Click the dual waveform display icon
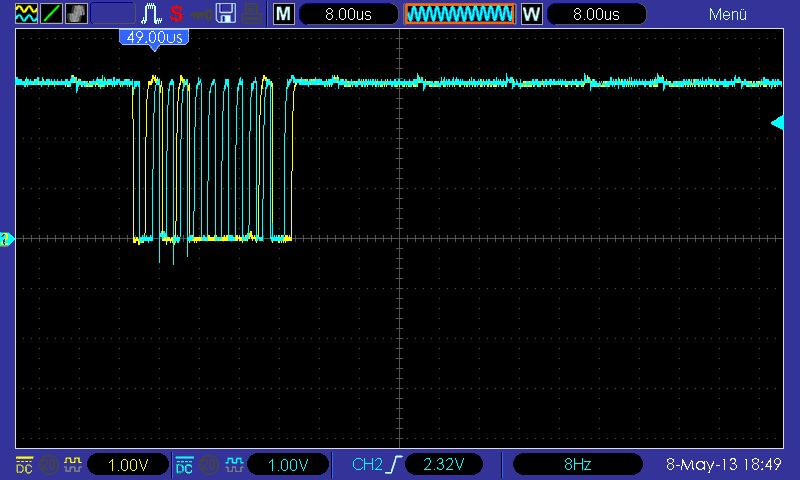 point(25,14)
